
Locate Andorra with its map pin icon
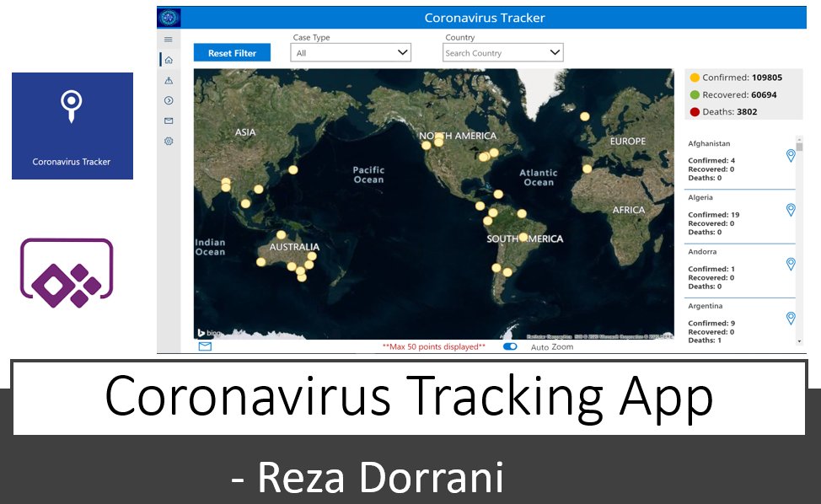click(791, 264)
